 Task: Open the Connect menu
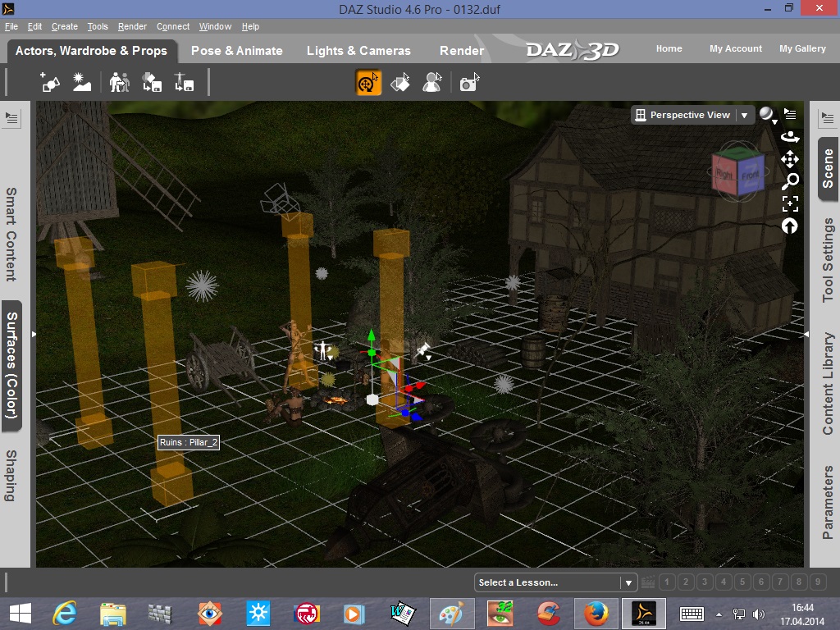click(173, 26)
